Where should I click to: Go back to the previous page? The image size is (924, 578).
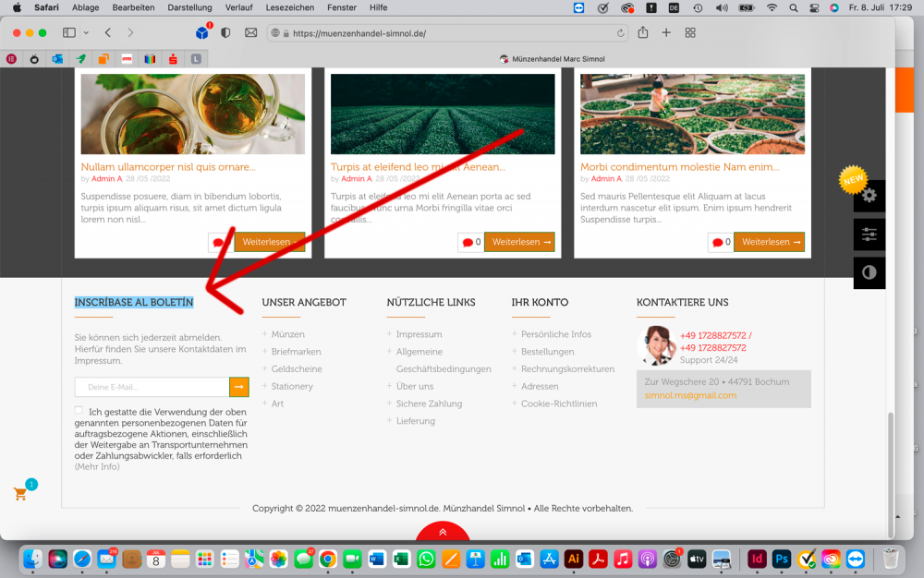(x=108, y=33)
